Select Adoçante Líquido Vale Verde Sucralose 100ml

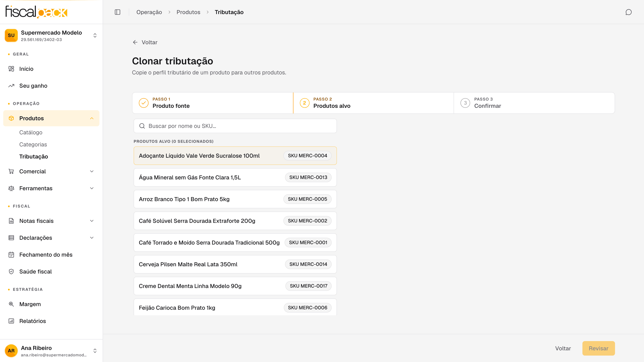[235, 156]
